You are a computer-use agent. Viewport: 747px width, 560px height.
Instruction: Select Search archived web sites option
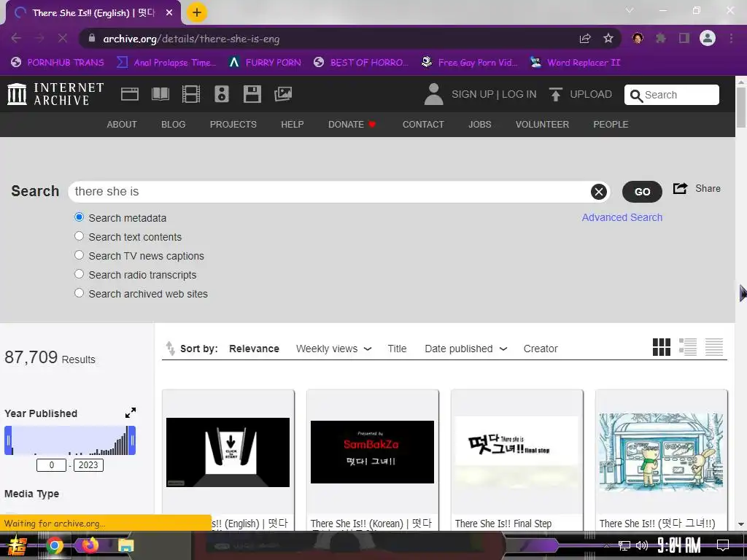[x=79, y=293]
